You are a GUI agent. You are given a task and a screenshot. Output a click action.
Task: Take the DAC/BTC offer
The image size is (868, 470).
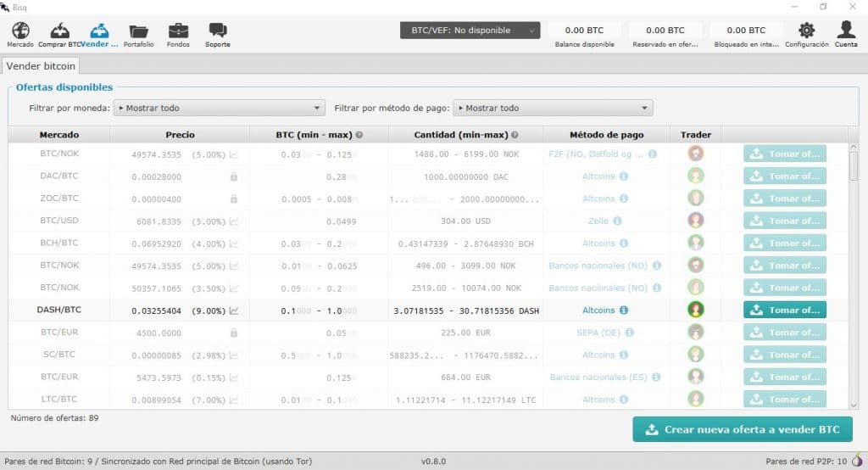(x=785, y=176)
